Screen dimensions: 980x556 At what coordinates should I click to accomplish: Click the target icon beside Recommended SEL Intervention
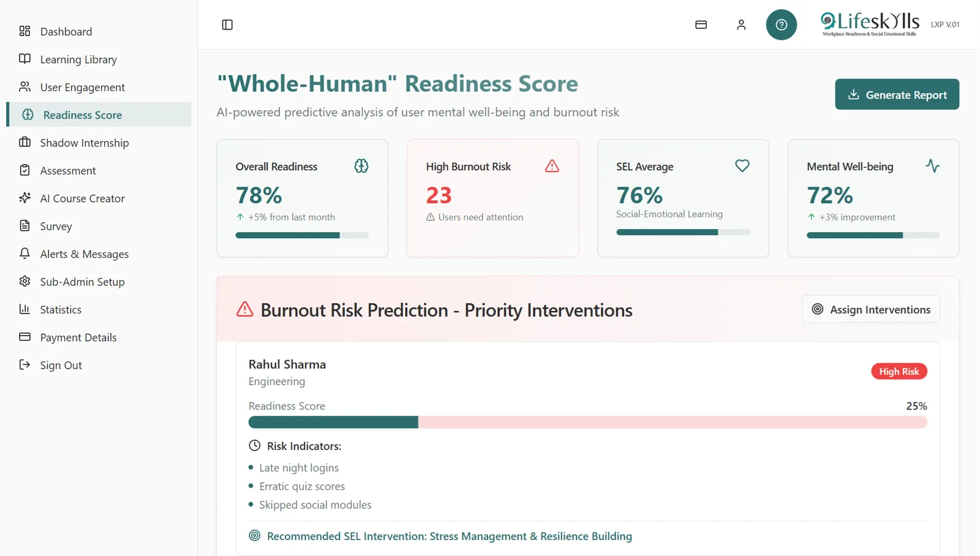(x=255, y=536)
